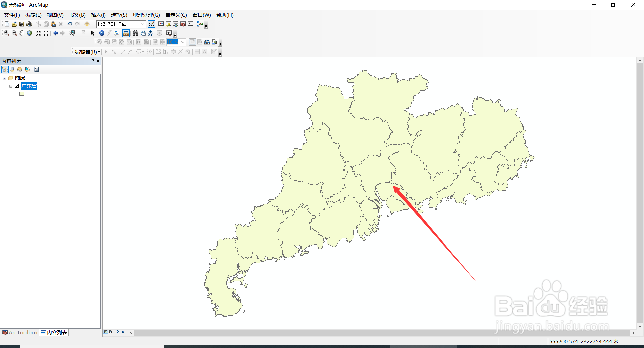Image resolution: width=644 pixels, height=348 pixels.
Task: Open the Identify tool
Action: (x=102, y=33)
